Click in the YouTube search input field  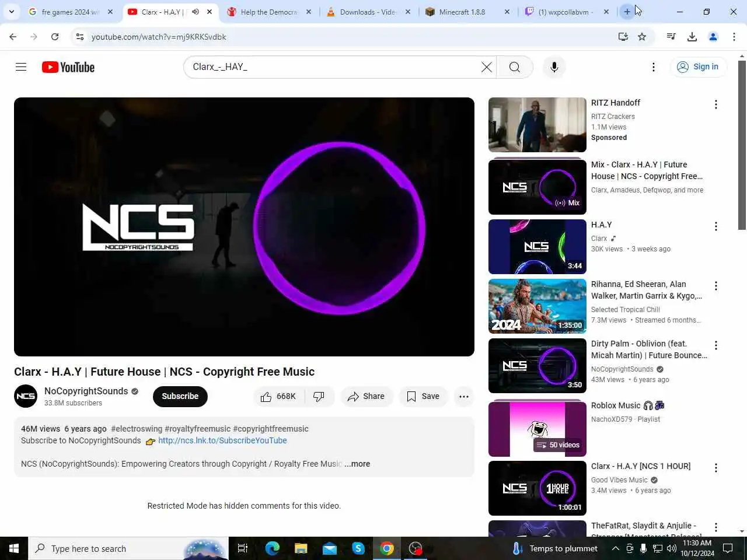click(333, 67)
